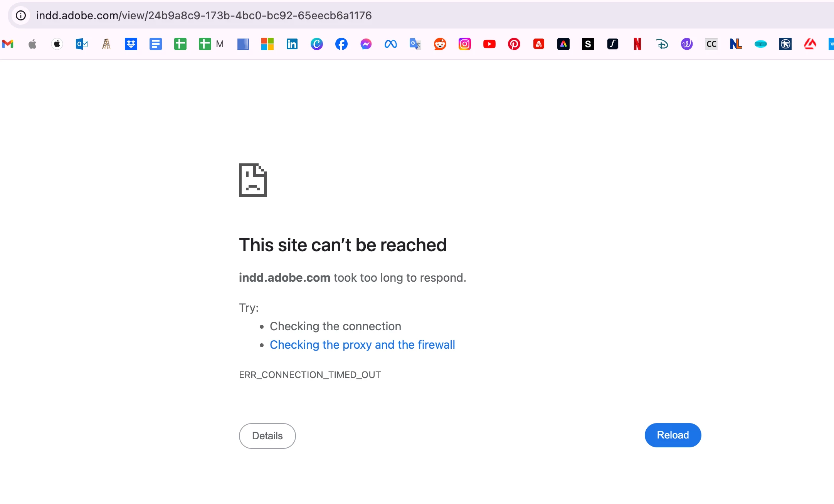The height and width of the screenshot is (504, 834).
Task: Focus the indd.adobe.com address bar URL
Action: [203, 15]
